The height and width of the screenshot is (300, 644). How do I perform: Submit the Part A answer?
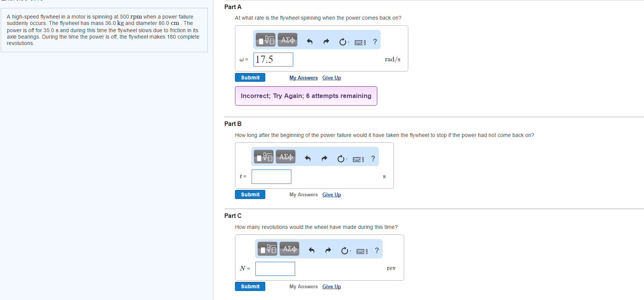[250, 78]
